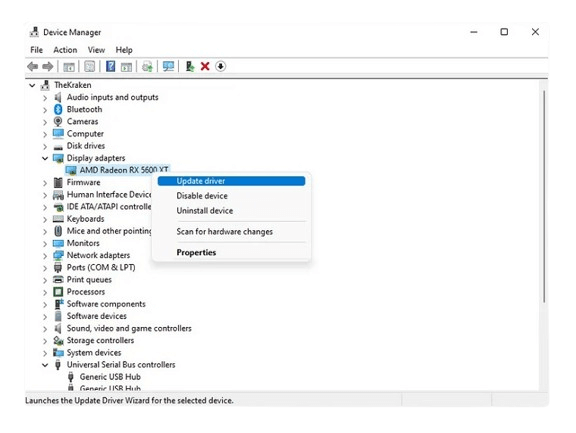
Task: Click the Disk drives category icon
Action: pos(58,147)
